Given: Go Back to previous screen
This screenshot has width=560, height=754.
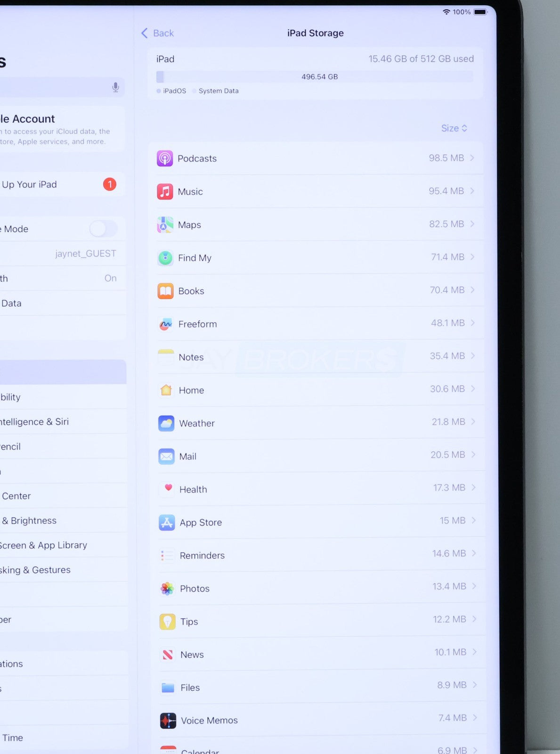Looking at the screenshot, I should click(158, 33).
